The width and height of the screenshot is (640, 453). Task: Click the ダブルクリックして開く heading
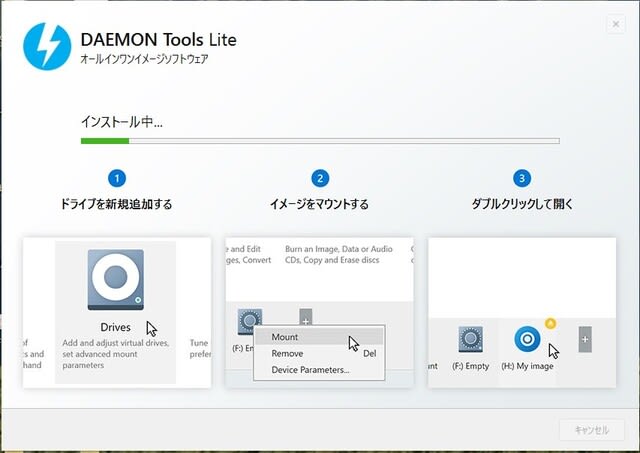click(522, 204)
